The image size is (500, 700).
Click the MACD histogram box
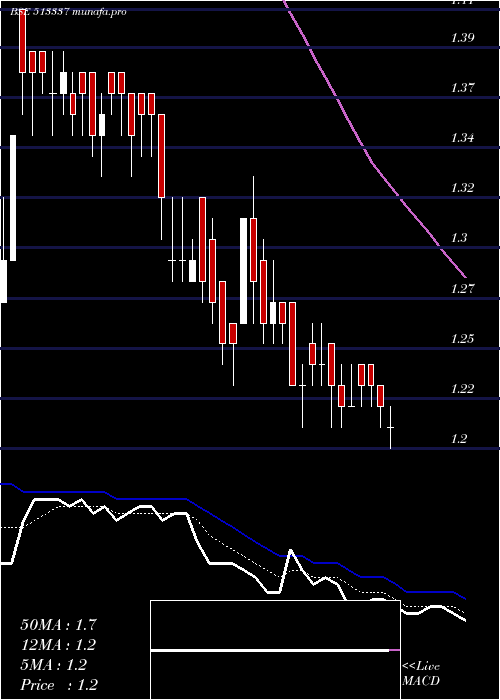275,650
